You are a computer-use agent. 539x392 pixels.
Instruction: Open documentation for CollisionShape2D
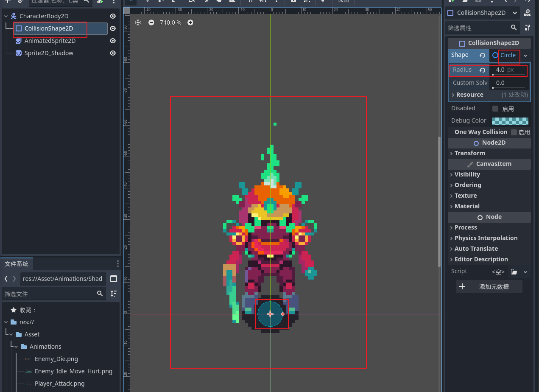(x=527, y=13)
